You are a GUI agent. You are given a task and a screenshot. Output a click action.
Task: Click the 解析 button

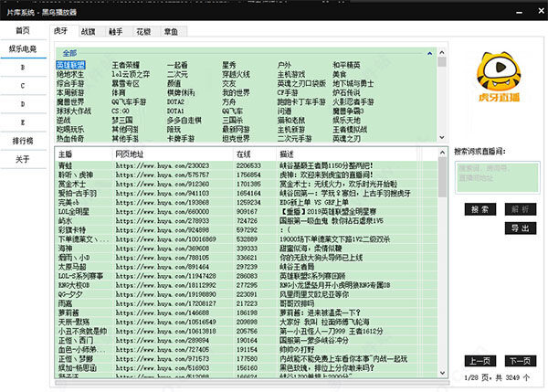tap(521, 209)
